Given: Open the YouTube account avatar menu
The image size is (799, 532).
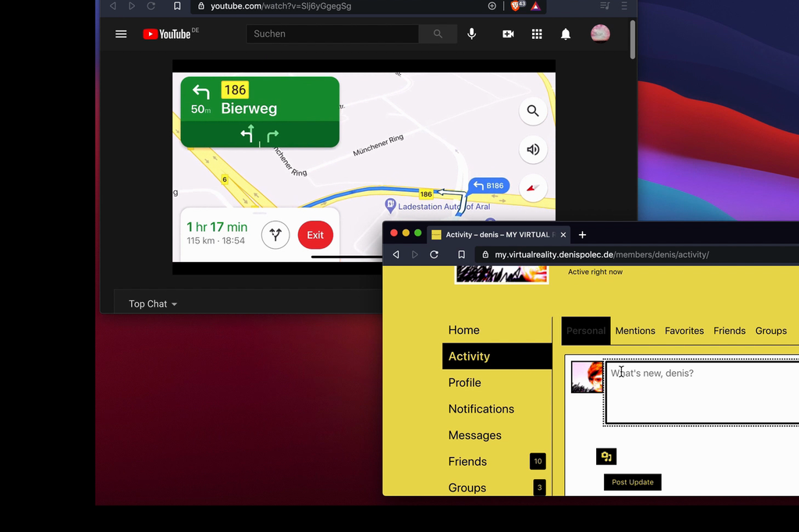Looking at the screenshot, I should point(600,34).
